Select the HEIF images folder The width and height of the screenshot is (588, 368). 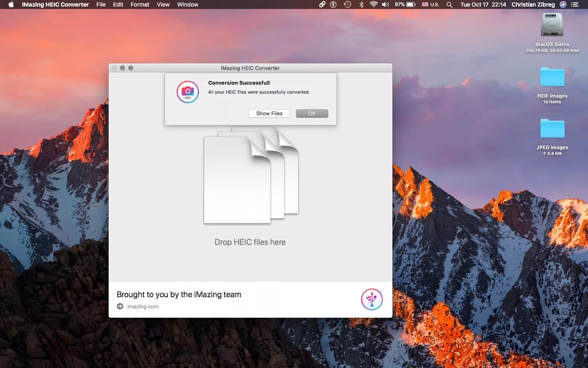click(552, 77)
